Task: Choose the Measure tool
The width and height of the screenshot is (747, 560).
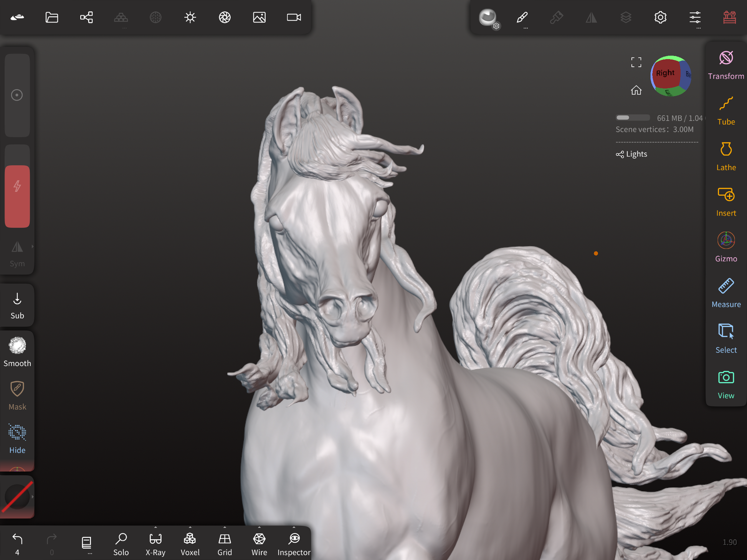Action: (x=726, y=293)
